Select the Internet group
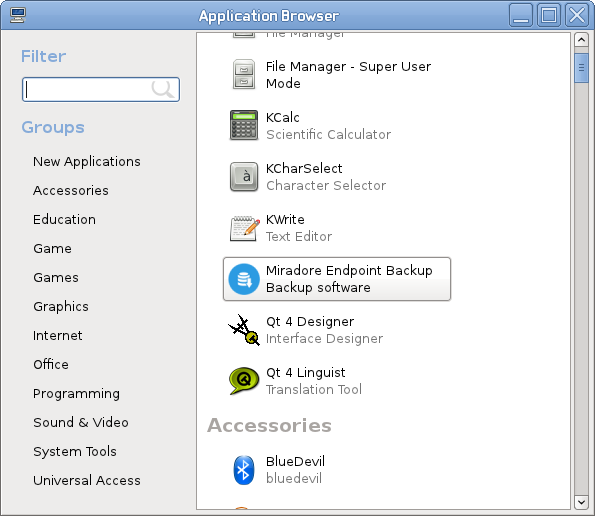The width and height of the screenshot is (595, 516). coord(57,335)
